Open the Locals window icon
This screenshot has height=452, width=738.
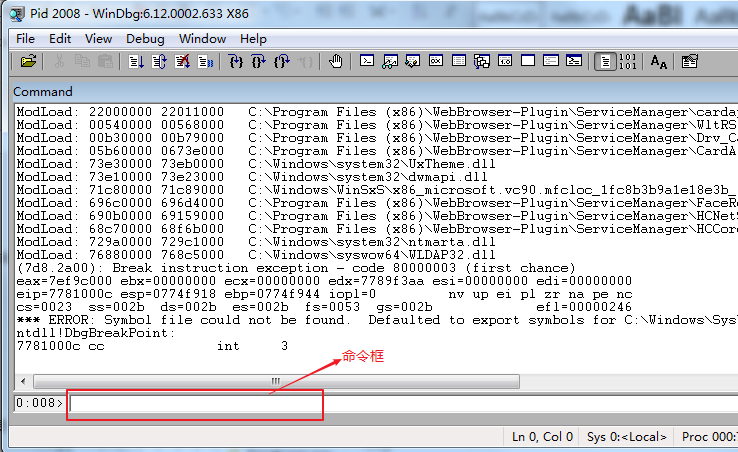(413, 61)
